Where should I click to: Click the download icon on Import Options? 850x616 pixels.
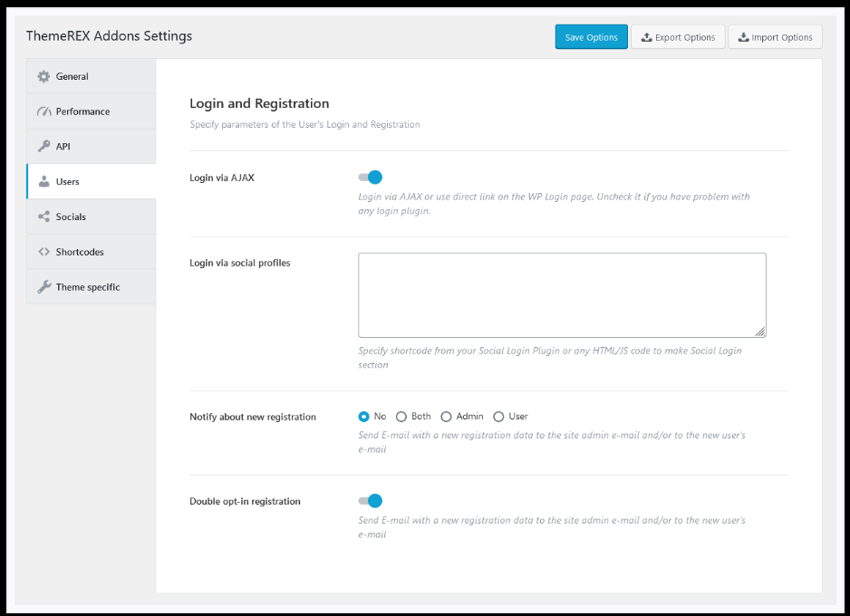(743, 37)
